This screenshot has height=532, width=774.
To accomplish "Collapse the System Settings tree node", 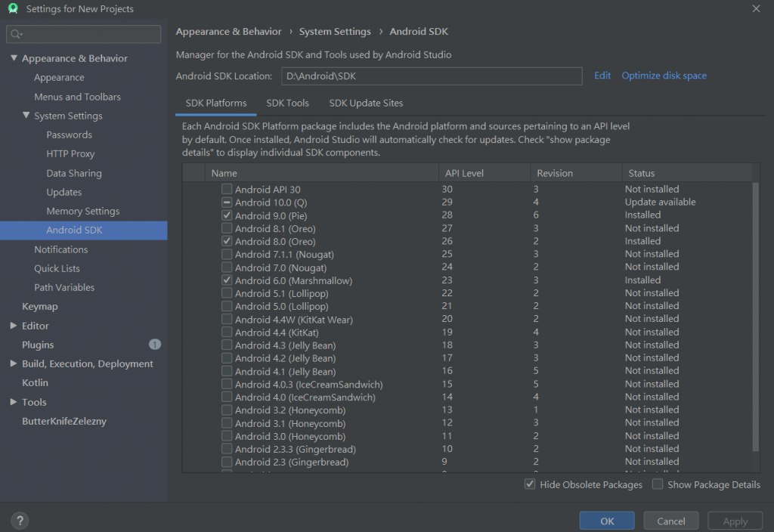I will pyautogui.click(x=26, y=116).
